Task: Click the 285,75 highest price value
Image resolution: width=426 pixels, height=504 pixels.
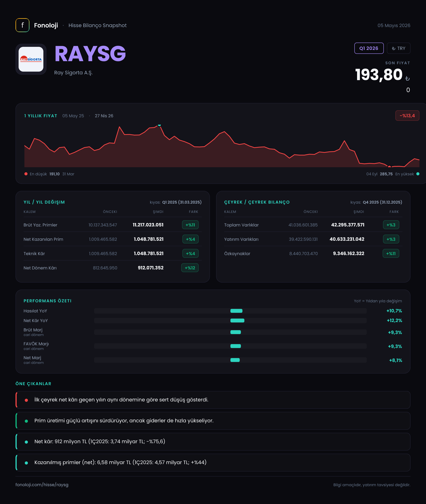Action: (386, 174)
